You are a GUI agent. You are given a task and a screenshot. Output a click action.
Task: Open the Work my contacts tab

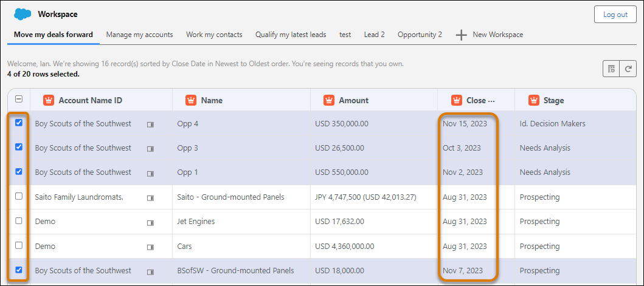click(214, 35)
